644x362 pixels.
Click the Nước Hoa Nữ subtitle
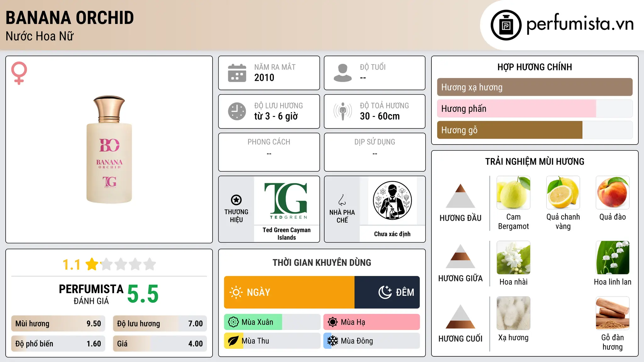point(40,36)
